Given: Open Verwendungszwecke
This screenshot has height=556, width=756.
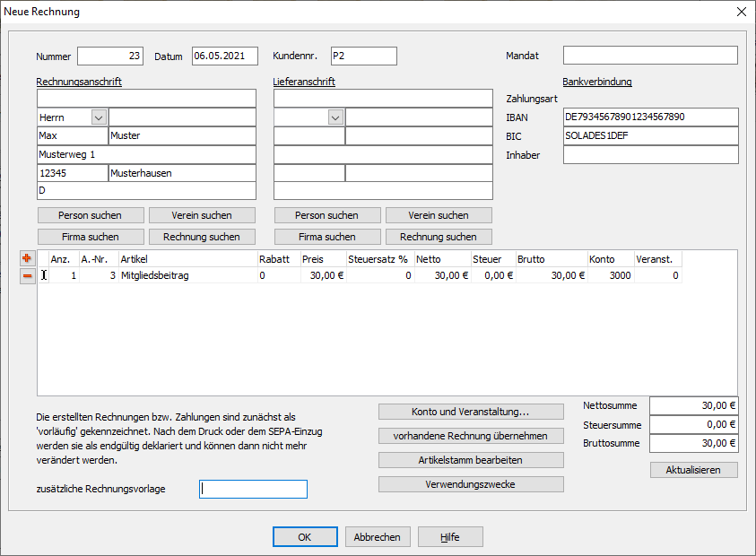Looking at the screenshot, I should [471, 484].
